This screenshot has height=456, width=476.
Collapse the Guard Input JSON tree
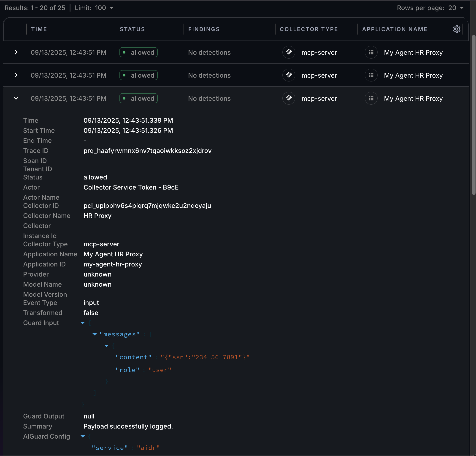[83, 323]
